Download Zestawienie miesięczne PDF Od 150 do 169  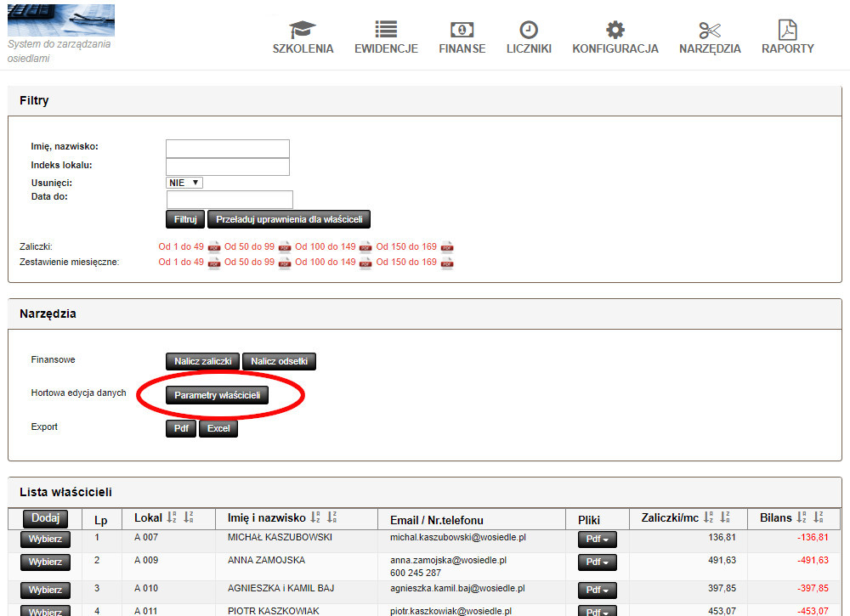pyautogui.click(x=447, y=263)
